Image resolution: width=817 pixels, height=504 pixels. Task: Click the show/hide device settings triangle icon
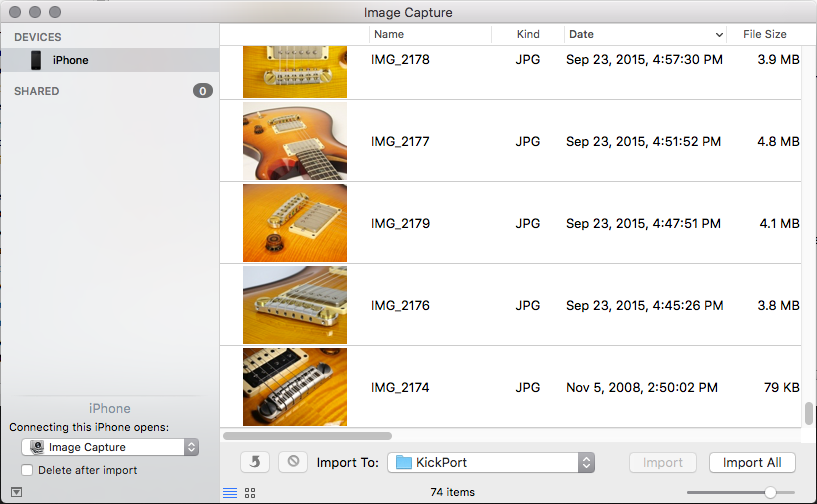pos(17,492)
